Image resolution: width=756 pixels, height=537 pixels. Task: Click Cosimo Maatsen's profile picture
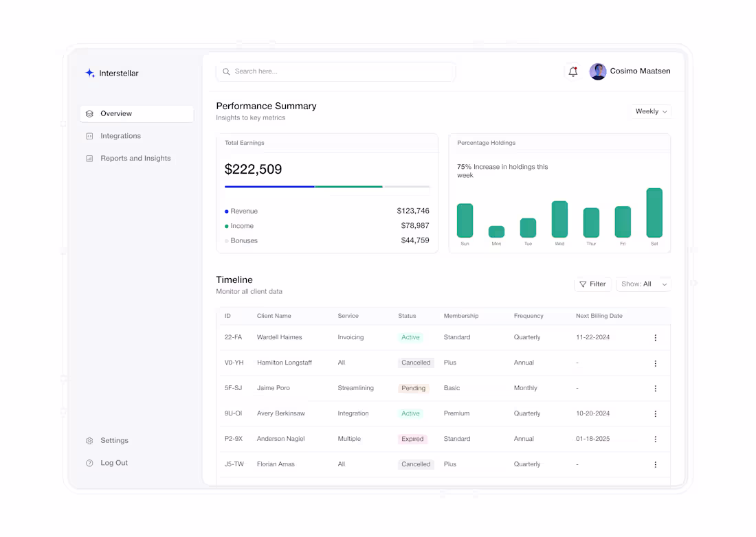[x=597, y=71]
